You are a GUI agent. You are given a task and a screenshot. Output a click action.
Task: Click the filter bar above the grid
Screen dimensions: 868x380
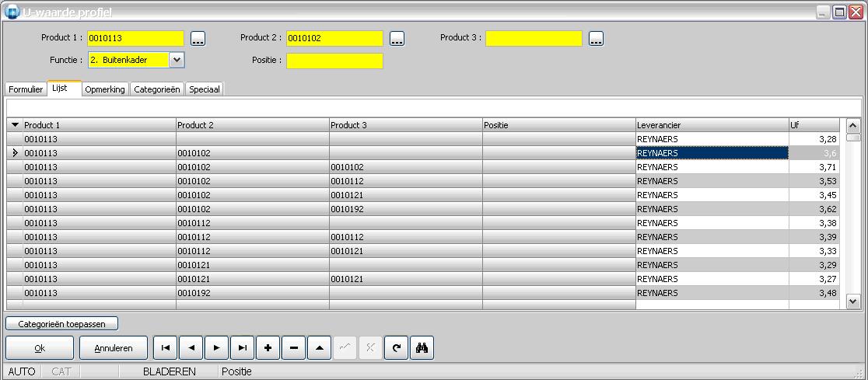[433, 107]
